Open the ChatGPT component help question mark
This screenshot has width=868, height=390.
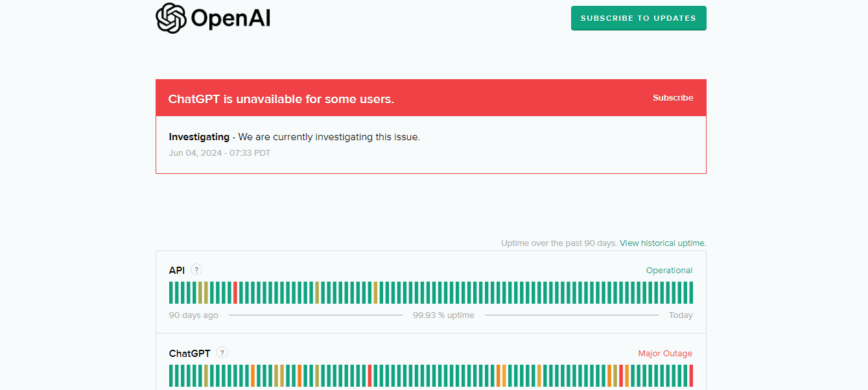tap(222, 353)
